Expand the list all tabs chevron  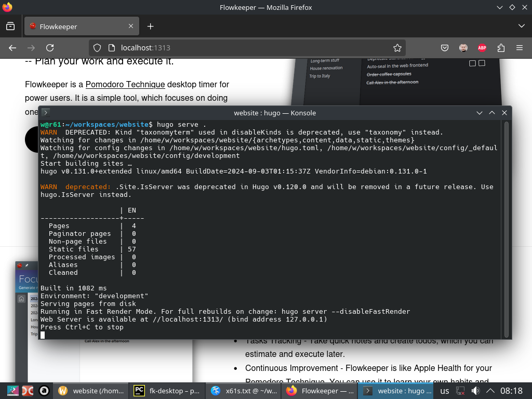click(x=522, y=26)
